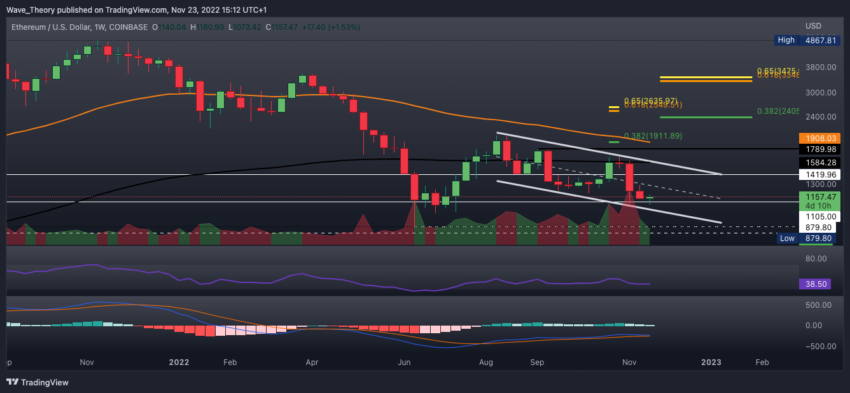850x393 pixels.
Task: Select the 0.382(1911.89) Fibonacci level label
Action: point(653,136)
